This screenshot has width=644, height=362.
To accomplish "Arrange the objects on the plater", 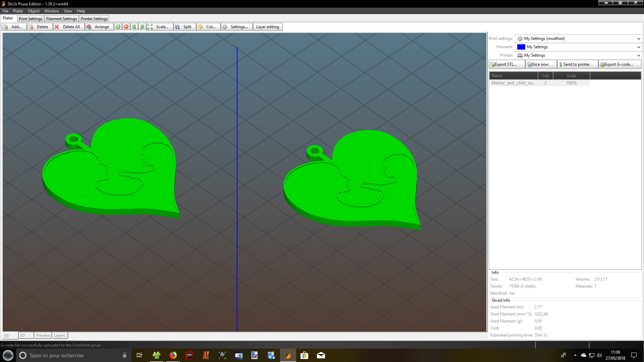I will point(99,27).
